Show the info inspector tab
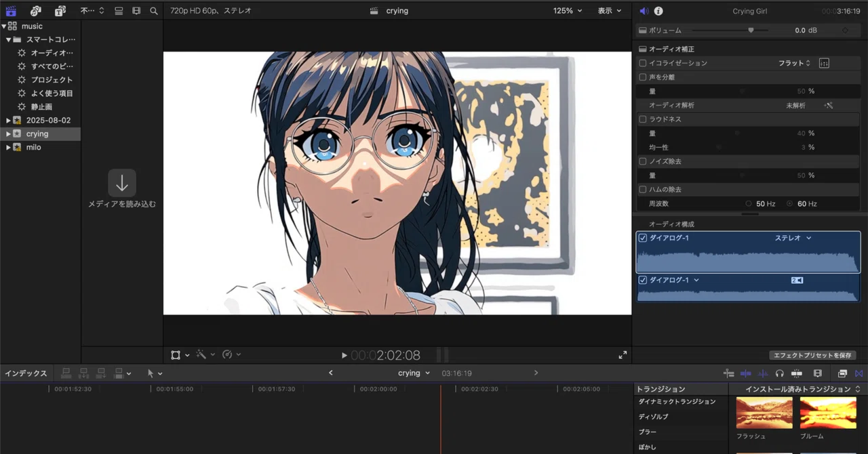Image resolution: width=868 pixels, height=454 pixels. click(658, 12)
